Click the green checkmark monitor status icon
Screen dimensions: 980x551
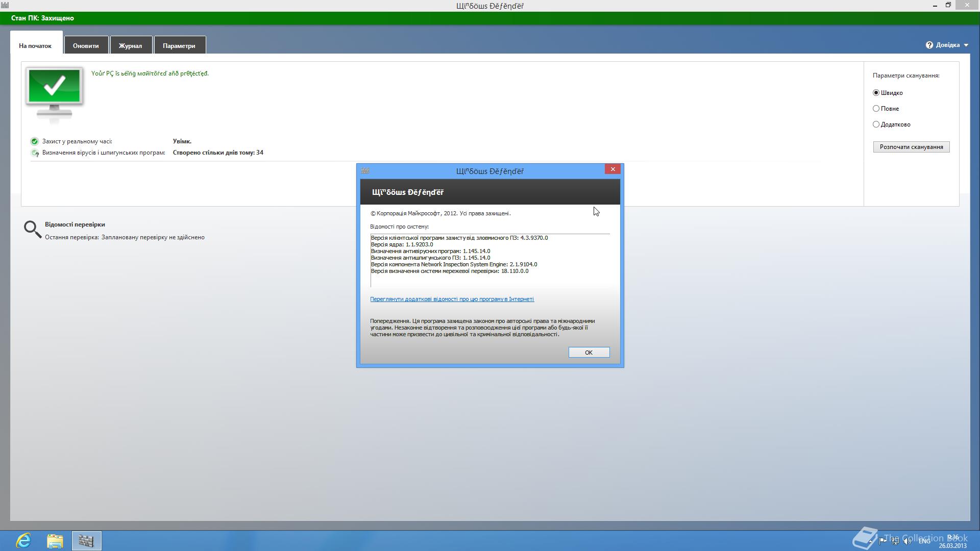coord(54,94)
